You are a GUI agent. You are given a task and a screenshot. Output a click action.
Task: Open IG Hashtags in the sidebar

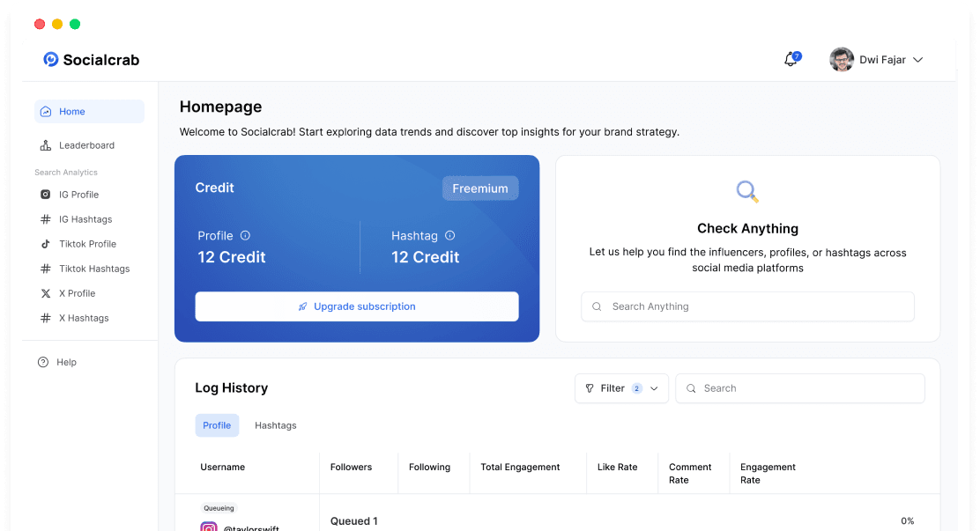click(x=85, y=219)
